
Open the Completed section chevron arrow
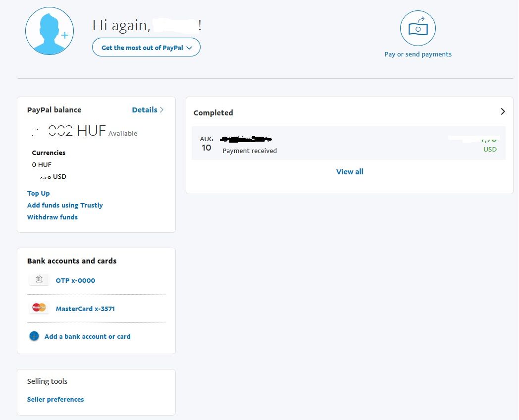pos(503,111)
